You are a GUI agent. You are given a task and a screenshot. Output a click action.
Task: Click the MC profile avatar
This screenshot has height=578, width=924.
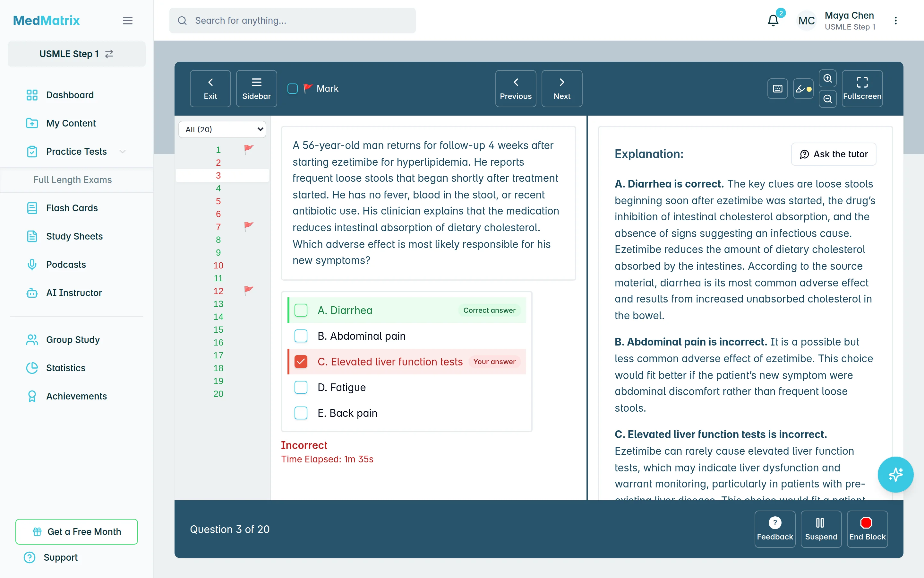coord(806,21)
